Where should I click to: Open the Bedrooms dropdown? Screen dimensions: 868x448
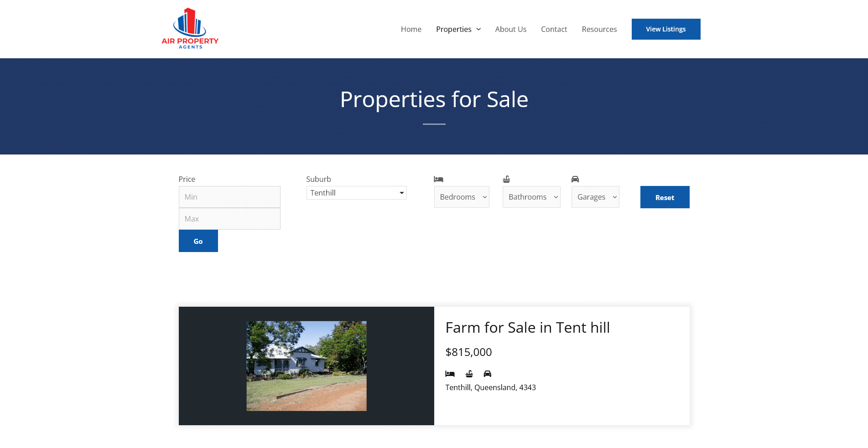tap(462, 197)
